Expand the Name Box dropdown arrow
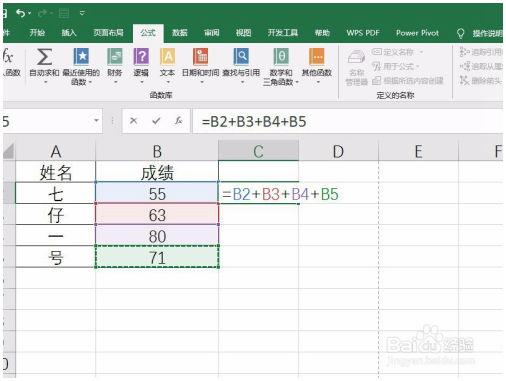506x381 pixels. coord(96,120)
